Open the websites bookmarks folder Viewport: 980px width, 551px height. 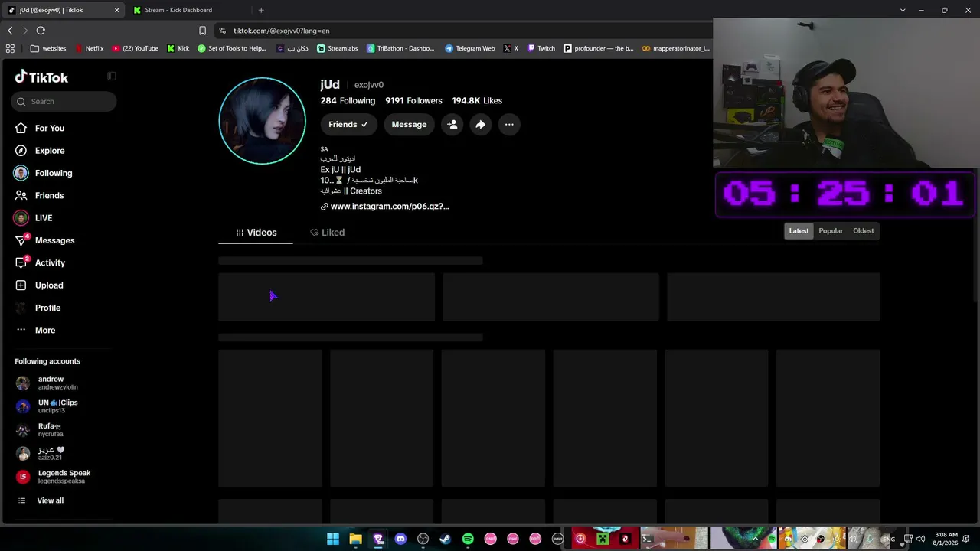coord(48,48)
